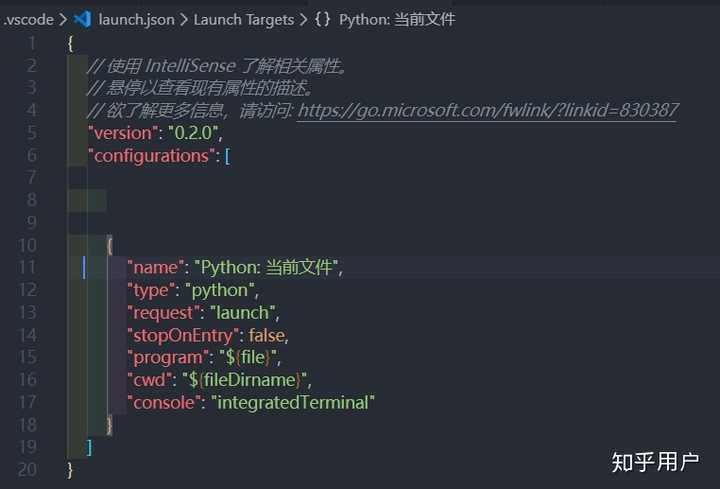Expand chevron after Launch Targets breadcrumb

click(303, 20)
